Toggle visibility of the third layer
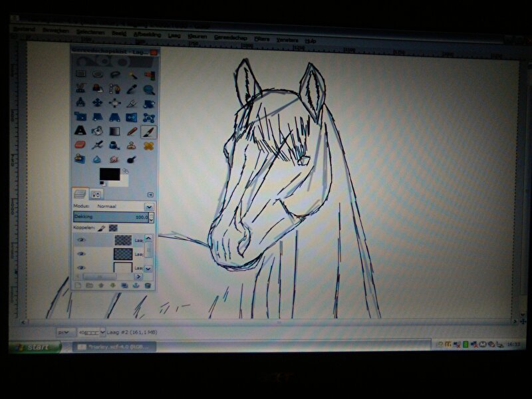The width and height of the screenshot is (532, 399). (82, 267)
